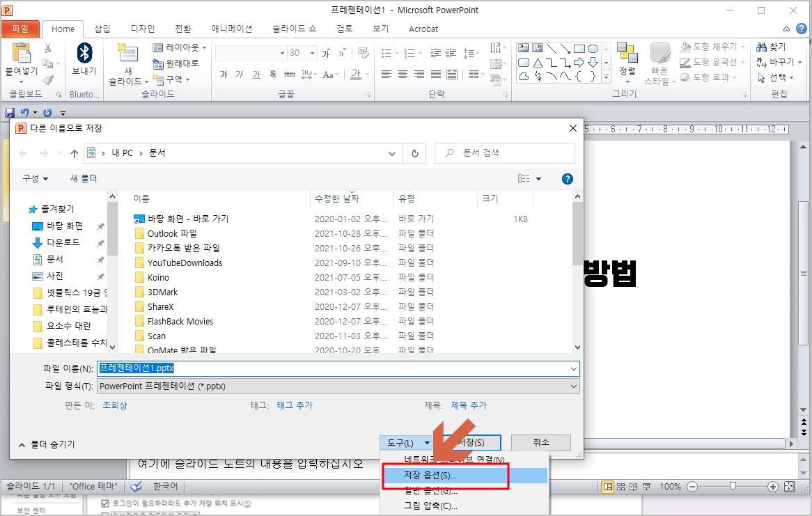Image resolution: width=812 pixels, height=516 pixels.
Task: Open help in Save As dialog
Action: coord(568,179)
